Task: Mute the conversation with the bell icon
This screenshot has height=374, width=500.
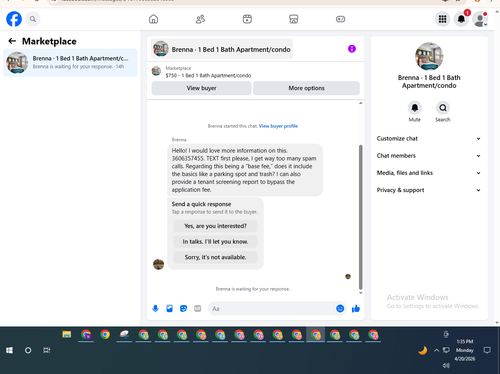Action: [x=415, y=108]
